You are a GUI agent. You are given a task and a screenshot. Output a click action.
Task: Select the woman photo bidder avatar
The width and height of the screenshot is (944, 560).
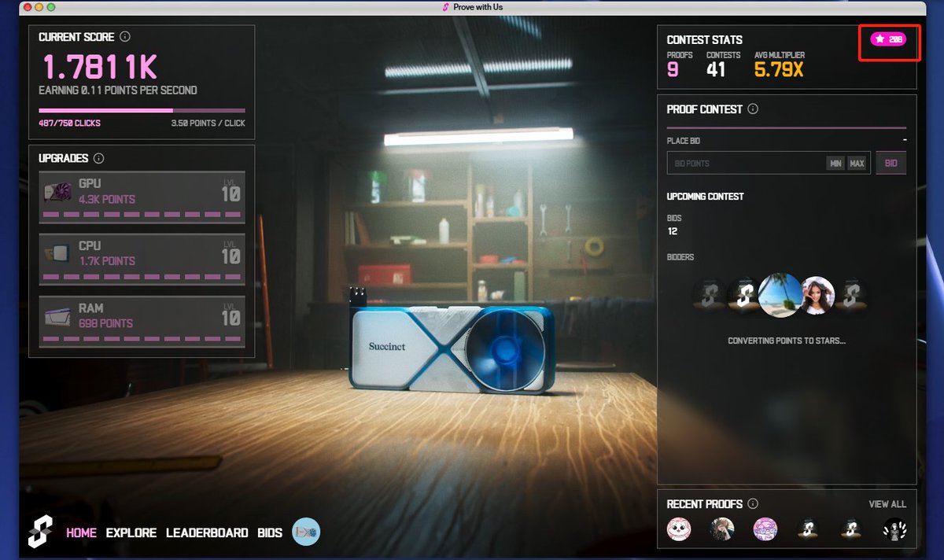pos(817,296)
